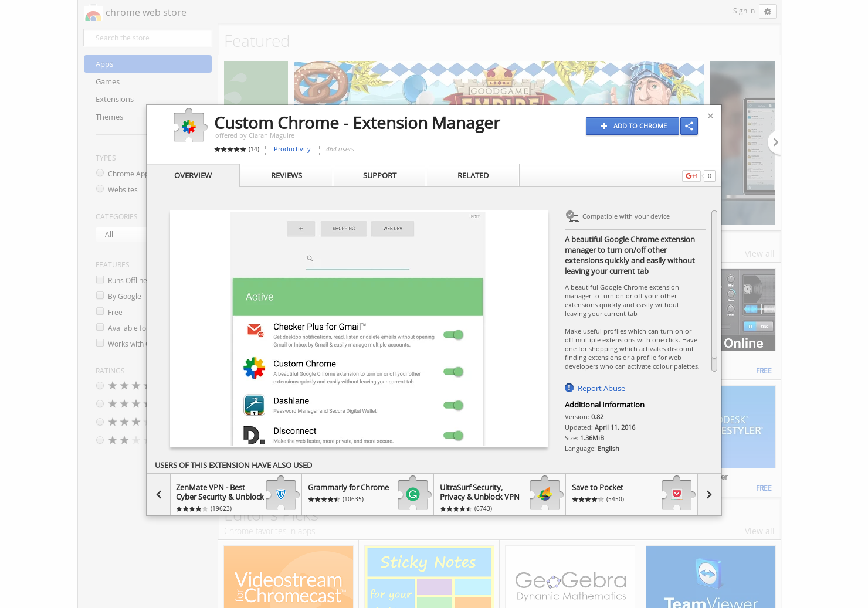The height and width of the screenshot is (608, 868).
Task: Show next related extensions arrow
Action: point(709,494)
